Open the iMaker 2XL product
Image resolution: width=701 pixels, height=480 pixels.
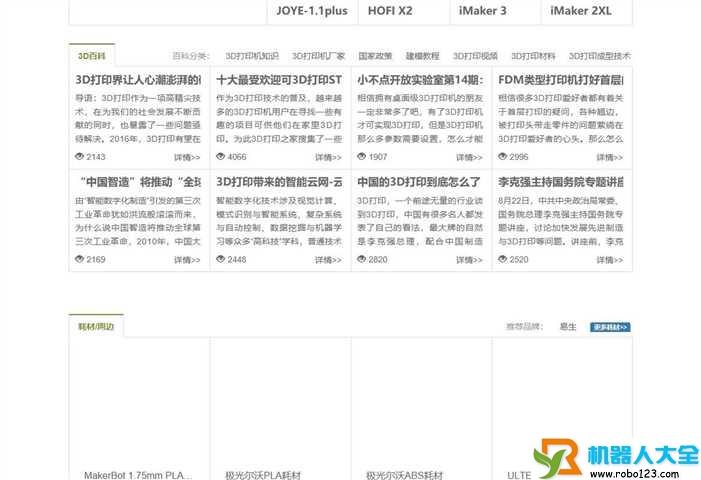click(x=581, y=11)
